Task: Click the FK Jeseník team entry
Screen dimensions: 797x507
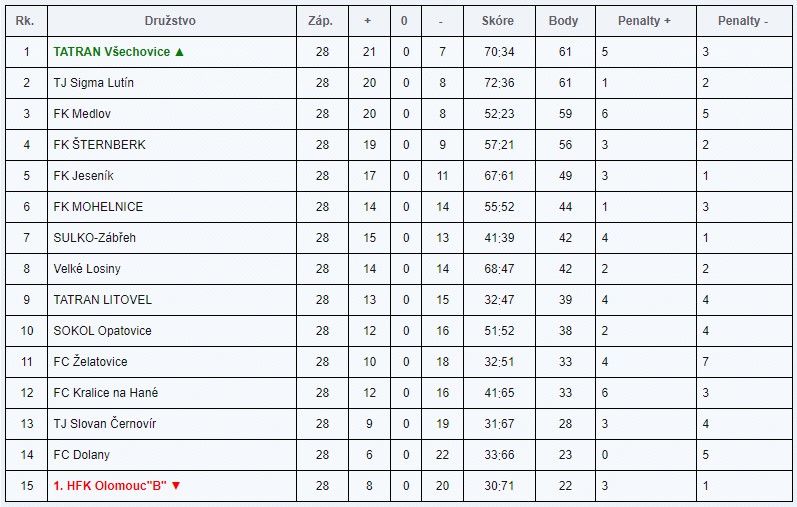Action: [x=84, y=176]
